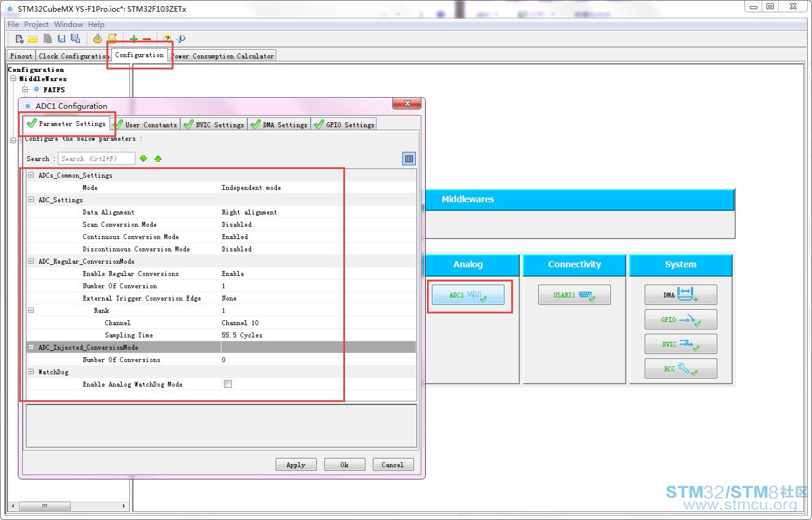Click the green down-arrow search next icon
The width and height of the screenshot is (812, 520).
point(143,159)
